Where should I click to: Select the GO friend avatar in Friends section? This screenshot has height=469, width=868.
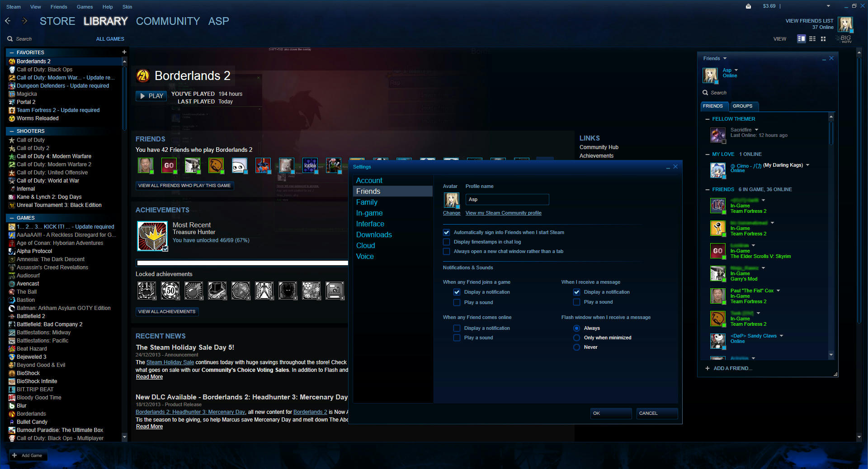[x=169, y=165]
